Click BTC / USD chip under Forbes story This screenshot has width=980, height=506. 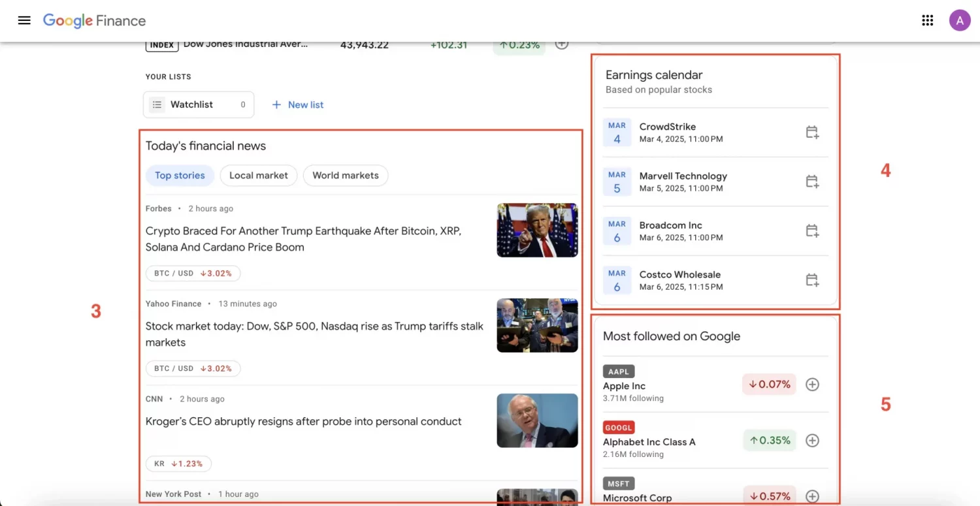193,274
